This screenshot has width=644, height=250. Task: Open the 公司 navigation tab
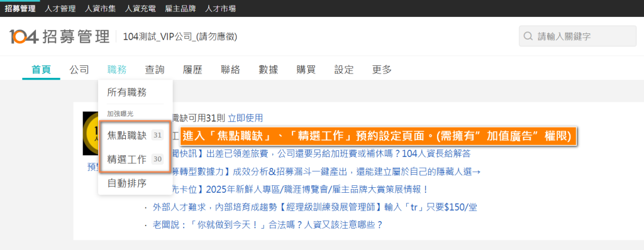pyautogui.click(x=79, y=69)
